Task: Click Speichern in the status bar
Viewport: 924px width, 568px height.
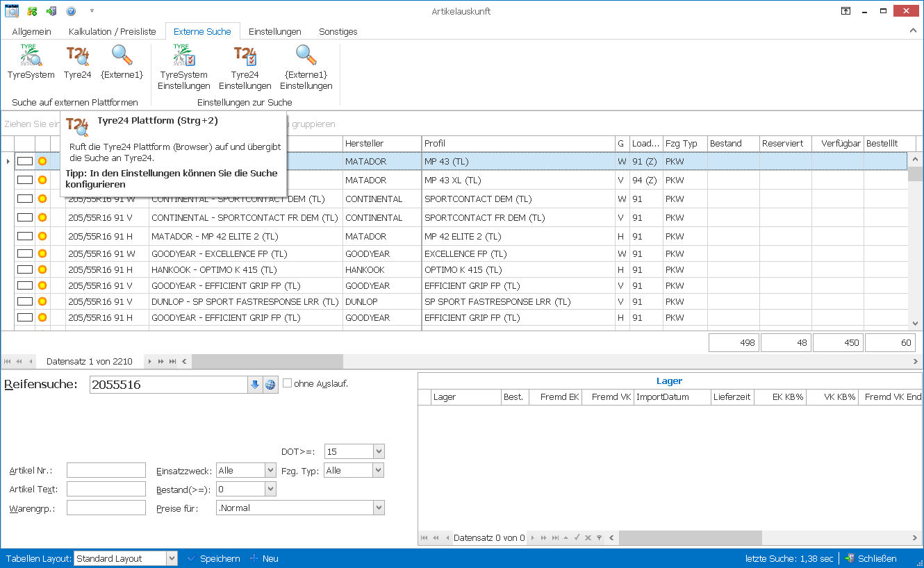Action: click(214, 558)
